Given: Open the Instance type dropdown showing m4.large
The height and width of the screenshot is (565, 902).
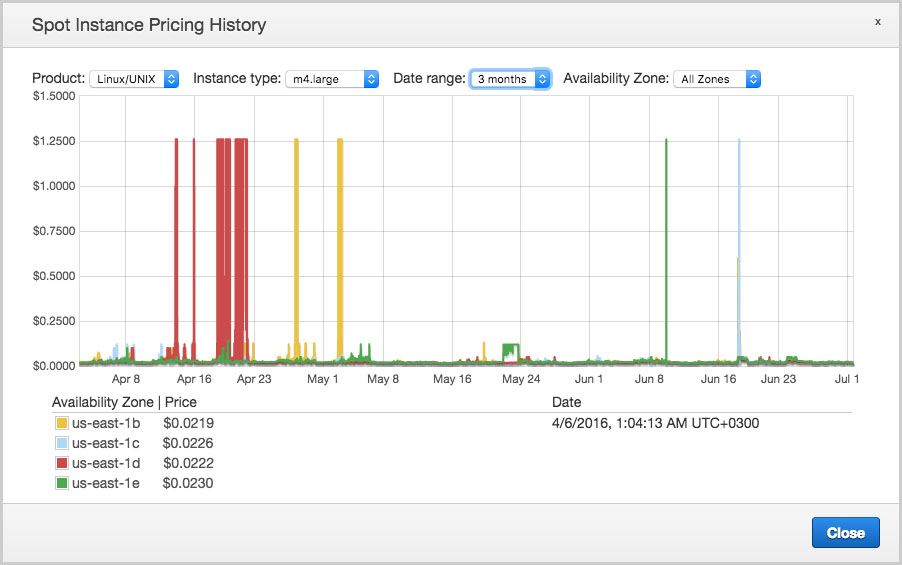Looking at the screenshot, I should 332,79.
